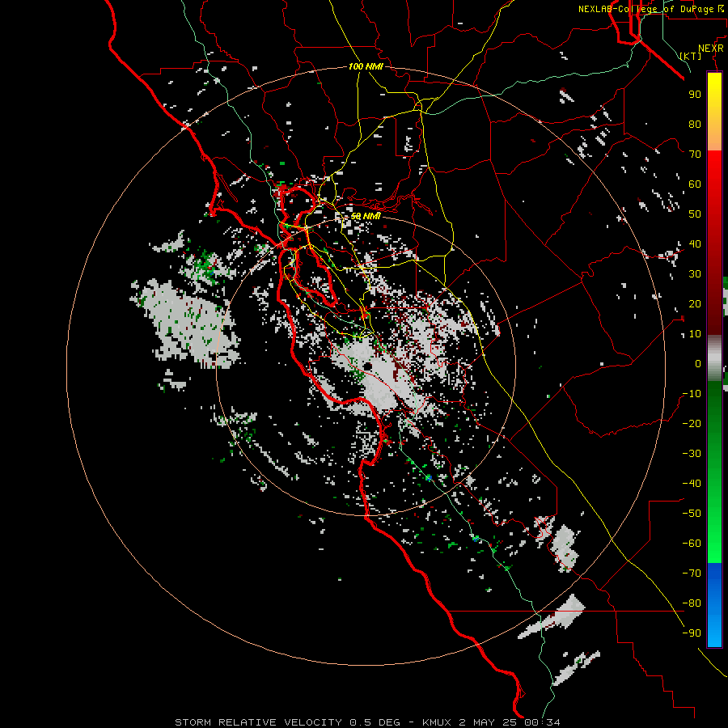This screenshot has height=728, width=728.
Task: Select the -30 value on velocity scale
Action: [692, 454]
